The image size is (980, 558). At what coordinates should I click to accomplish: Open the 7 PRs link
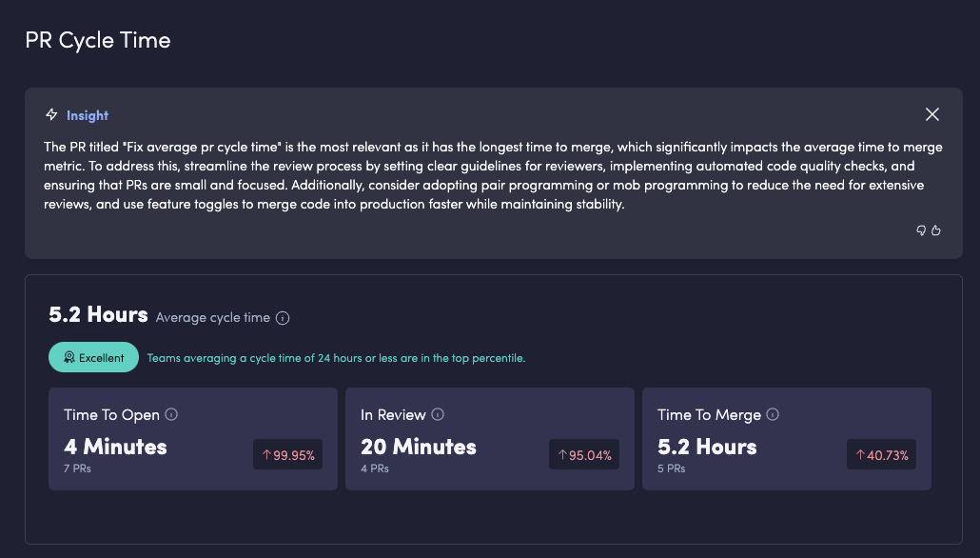point(77,468)
